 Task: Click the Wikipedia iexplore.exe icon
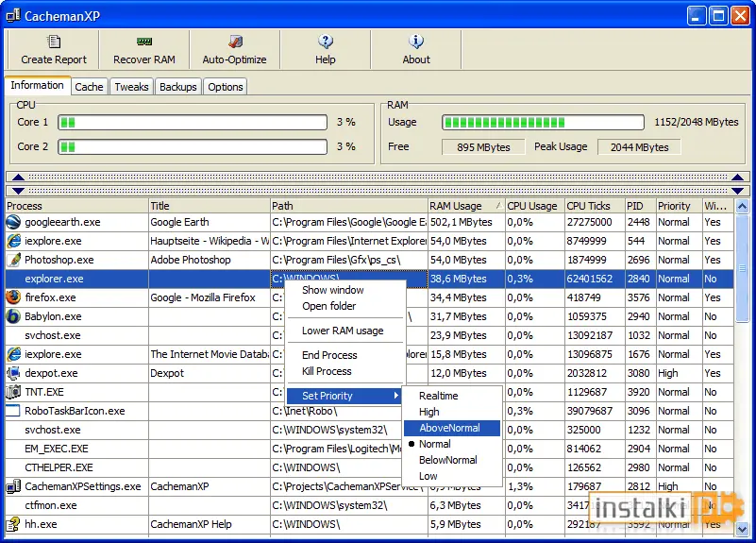tap(13, 241)
